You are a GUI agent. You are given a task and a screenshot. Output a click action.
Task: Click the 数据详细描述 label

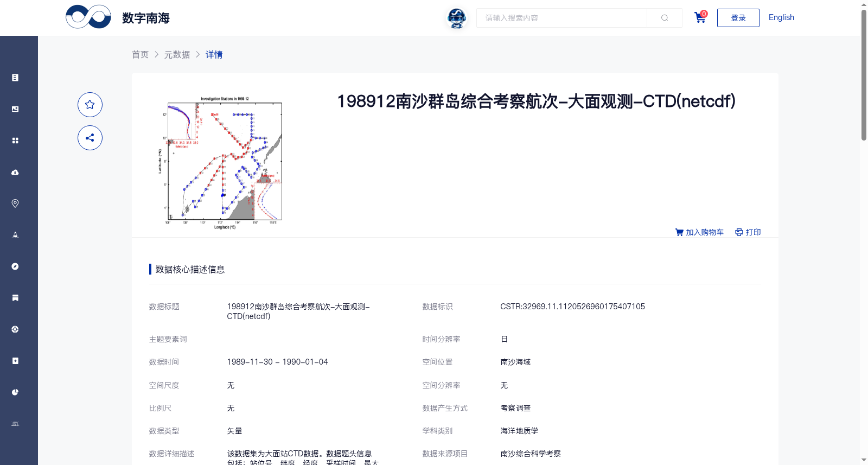pyautogui.click(x=172, y=454)
